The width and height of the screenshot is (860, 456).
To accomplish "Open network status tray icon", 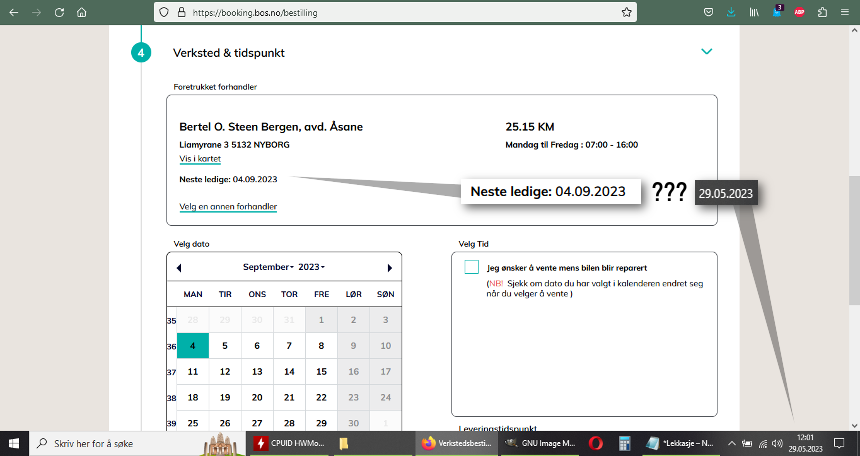I will click(762, 443).
